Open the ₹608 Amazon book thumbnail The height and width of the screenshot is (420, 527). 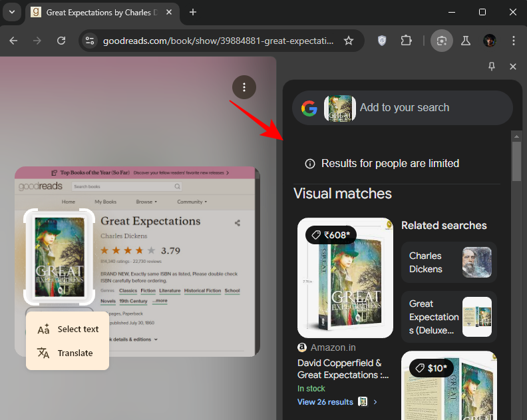click(345, 278)
